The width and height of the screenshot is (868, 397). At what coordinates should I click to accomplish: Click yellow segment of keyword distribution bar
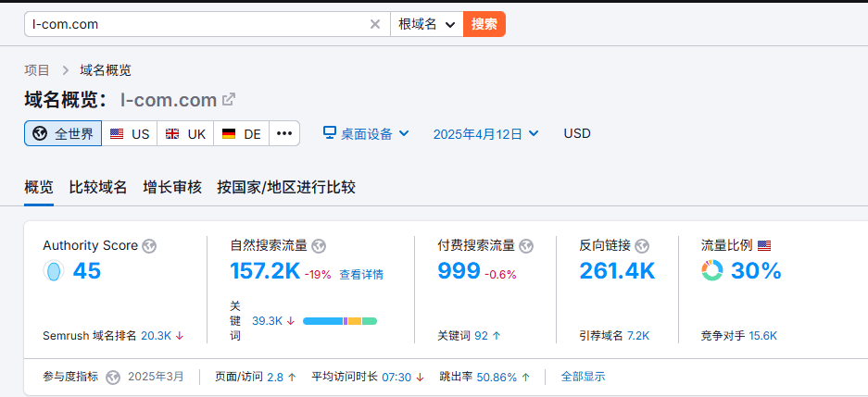point(355,321)
